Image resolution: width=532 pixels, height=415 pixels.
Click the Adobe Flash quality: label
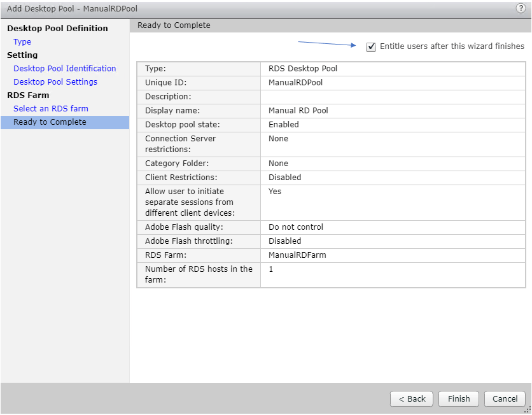click(x=184, y=227)
